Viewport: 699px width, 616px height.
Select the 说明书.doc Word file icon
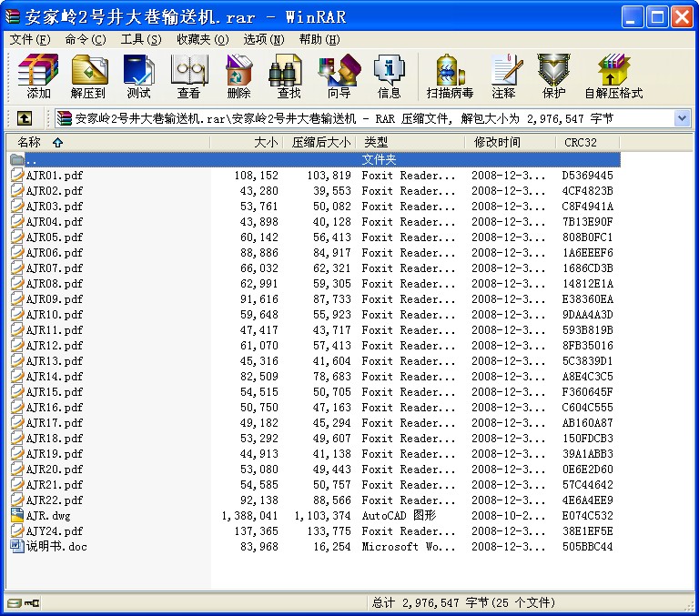[x=17, y=547]
